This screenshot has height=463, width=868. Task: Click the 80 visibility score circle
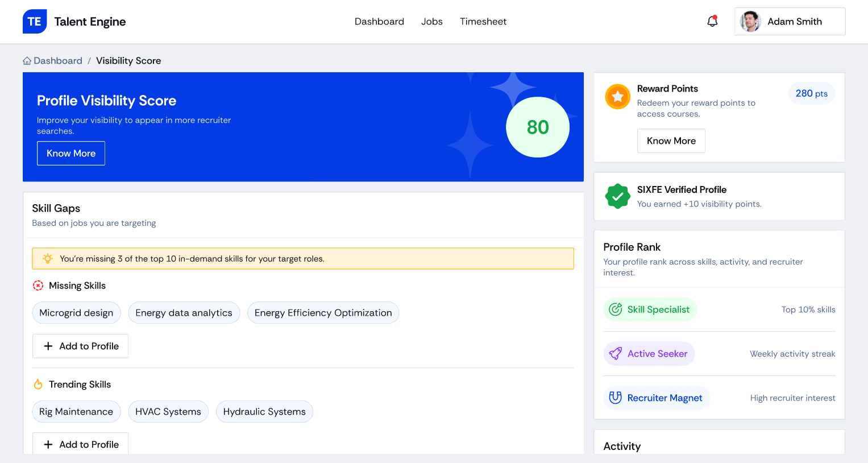(538, 127)
